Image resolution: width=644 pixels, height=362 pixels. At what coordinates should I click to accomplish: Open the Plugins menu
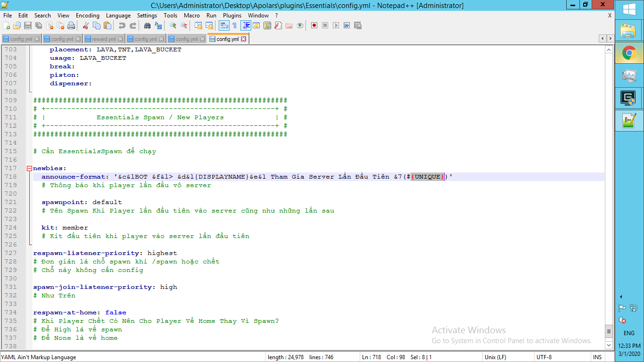pyautogui.click(x=232, y=16)
